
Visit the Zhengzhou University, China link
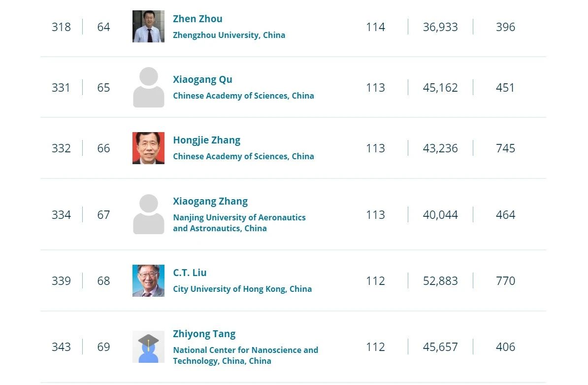coord(229,35)
